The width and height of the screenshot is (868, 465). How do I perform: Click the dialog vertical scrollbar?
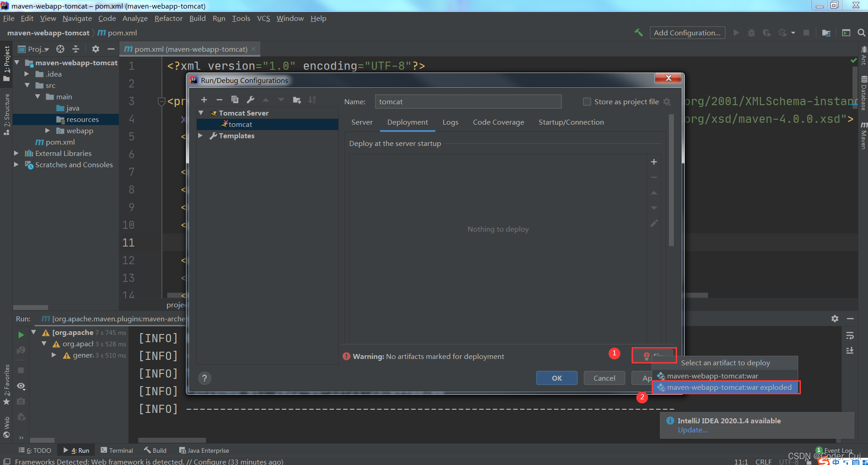(x=671, y=180)
